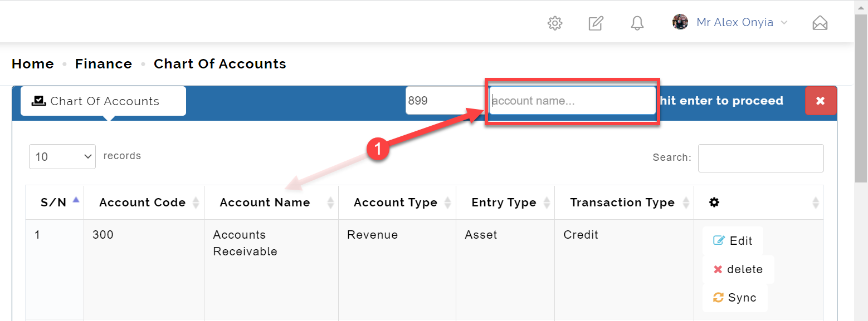Image resolution: width=868 pixels, height=321 pixels.
Task: Click the gear actions column header
Action: tap(759, 203)
